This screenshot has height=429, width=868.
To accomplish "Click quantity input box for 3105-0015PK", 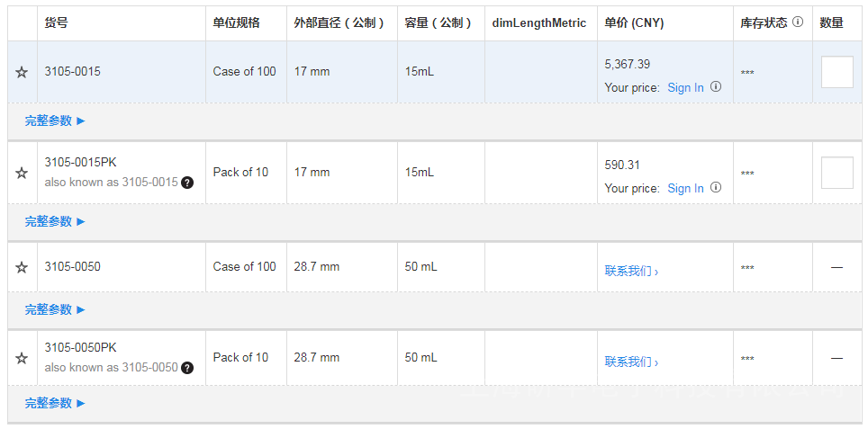I will tap(836, 173).
